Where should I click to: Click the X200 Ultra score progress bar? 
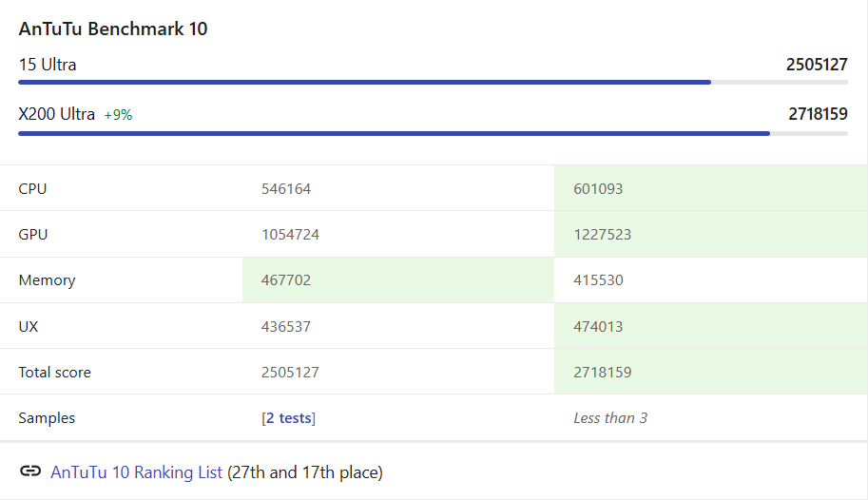[x=433, y=133]
